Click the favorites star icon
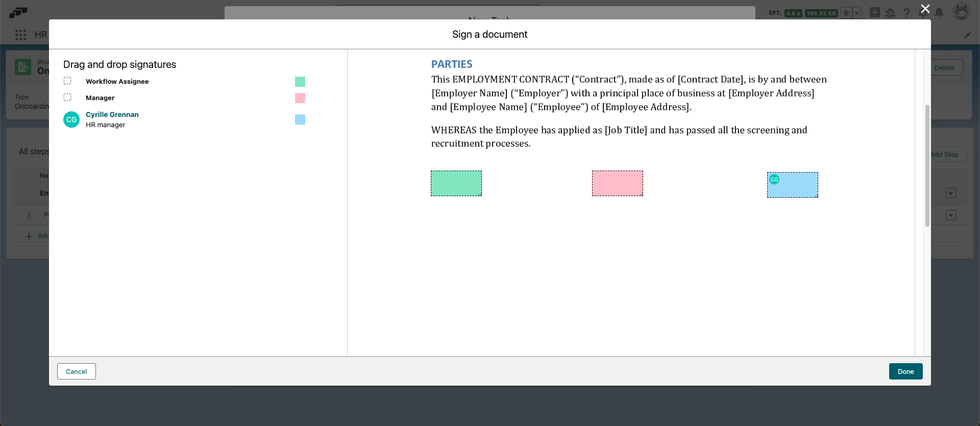This screenshot has height=426, width=980. (x=846, y=13)
